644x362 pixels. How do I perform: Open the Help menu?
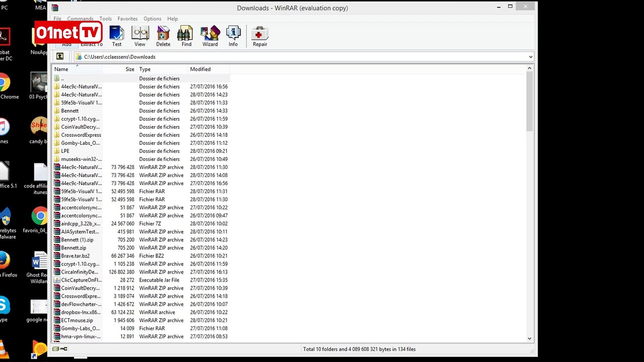[x=173, y=19]
